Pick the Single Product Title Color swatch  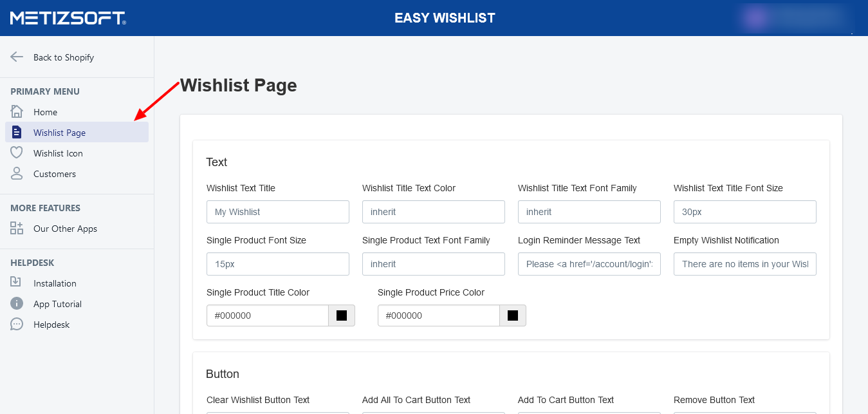342,315
